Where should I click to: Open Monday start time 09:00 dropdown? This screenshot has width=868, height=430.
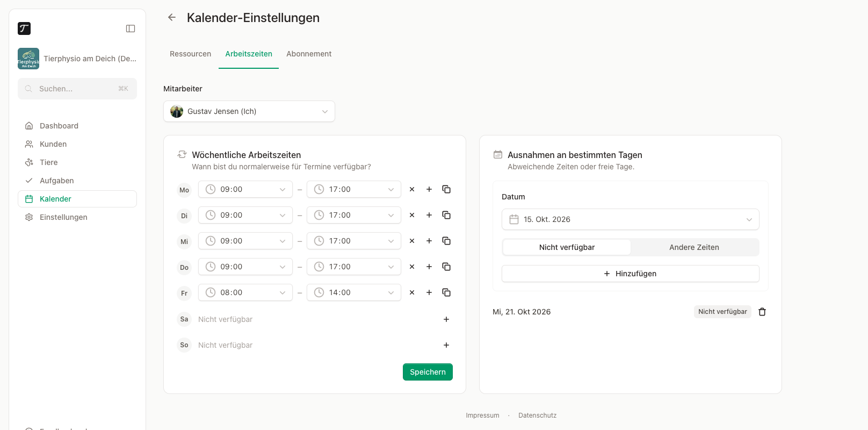pos(245,189)
